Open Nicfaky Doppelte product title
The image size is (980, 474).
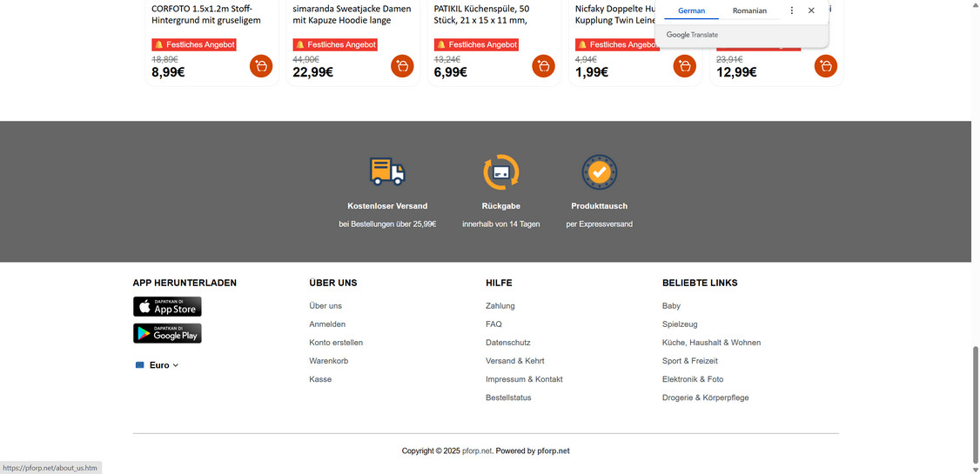615,15
